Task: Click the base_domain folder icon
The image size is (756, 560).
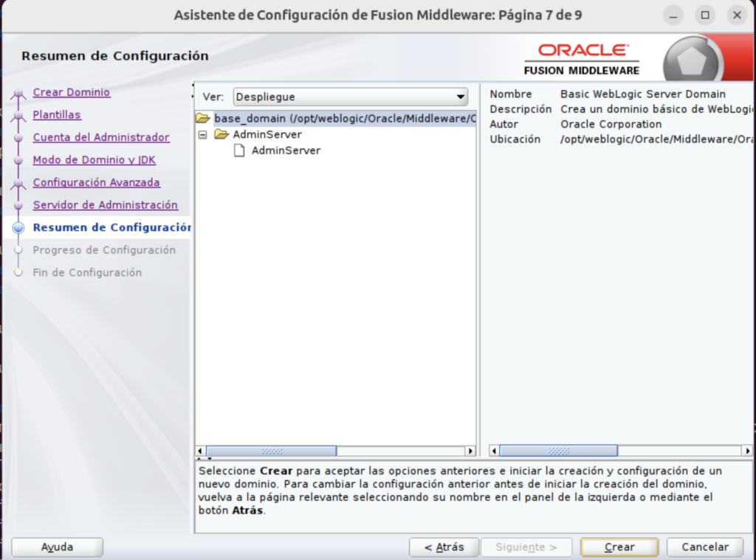Action: pos(203,119)
